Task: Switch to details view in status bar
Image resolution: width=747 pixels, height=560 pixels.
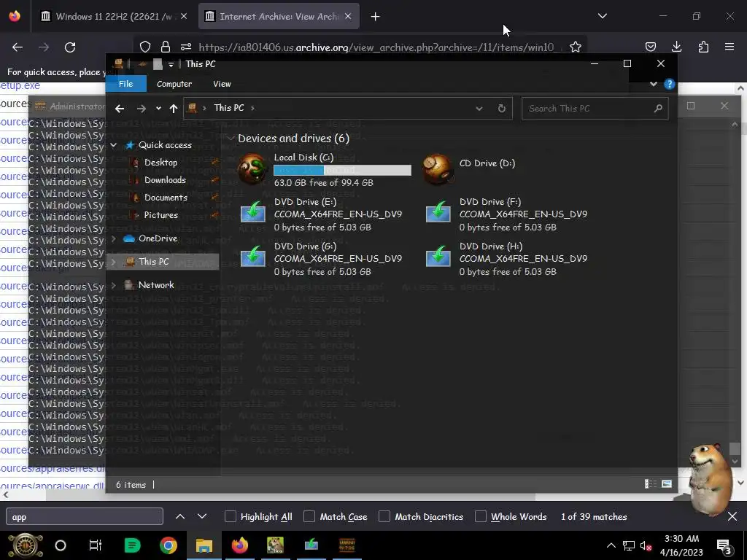Action: (650, 484)
